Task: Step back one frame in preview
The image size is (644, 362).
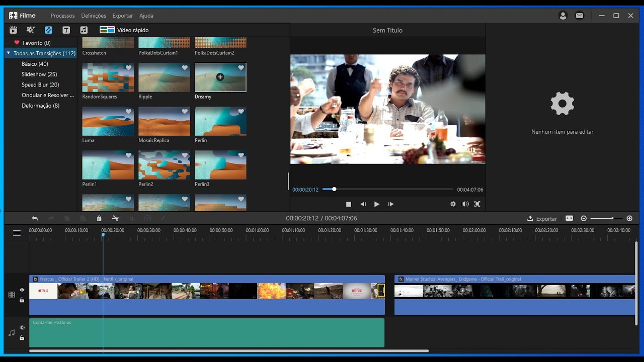Action: point(363,204)
